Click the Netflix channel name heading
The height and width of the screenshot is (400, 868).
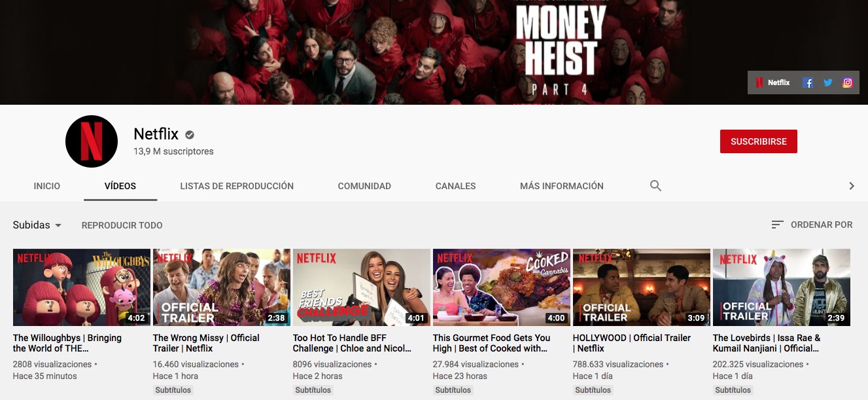click(x=156, y=134)
